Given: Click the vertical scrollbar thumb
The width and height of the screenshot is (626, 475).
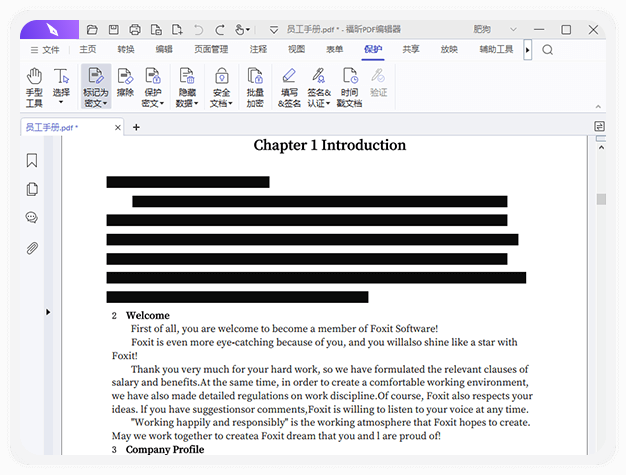Looking at the screenshot, I should click(x=601, y=199).
